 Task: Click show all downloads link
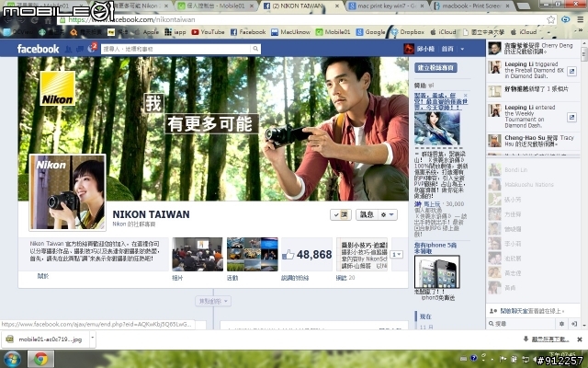550,339
